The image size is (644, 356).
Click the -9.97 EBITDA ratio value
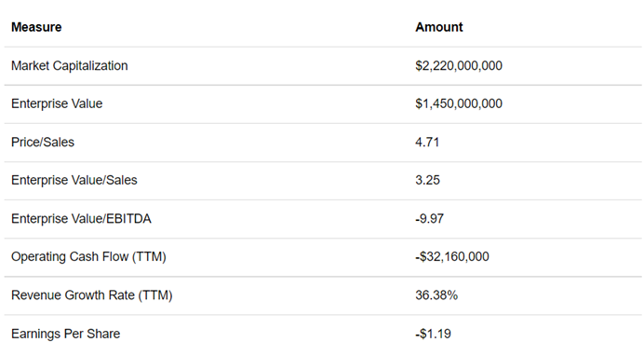tap(429, 219)
